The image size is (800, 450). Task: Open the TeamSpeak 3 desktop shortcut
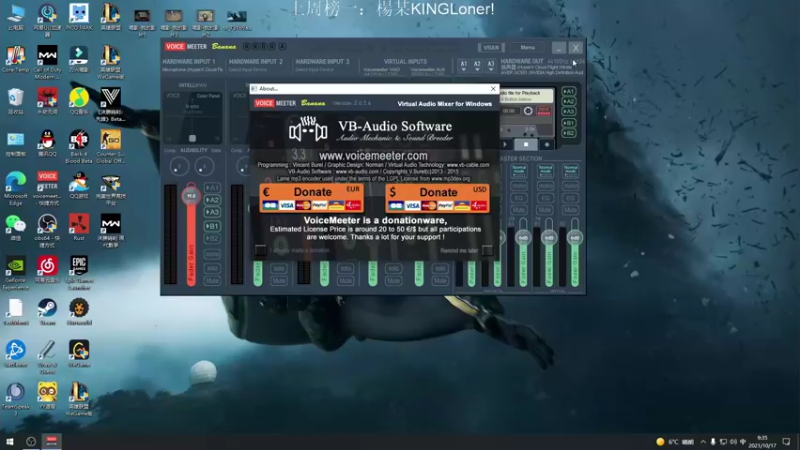15,399
